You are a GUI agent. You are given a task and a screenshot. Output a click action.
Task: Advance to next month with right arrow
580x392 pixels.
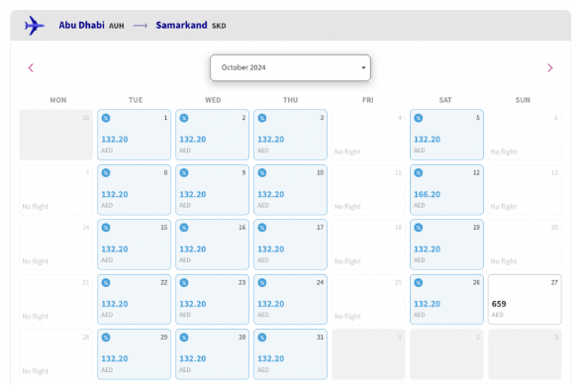coord(550,67)
